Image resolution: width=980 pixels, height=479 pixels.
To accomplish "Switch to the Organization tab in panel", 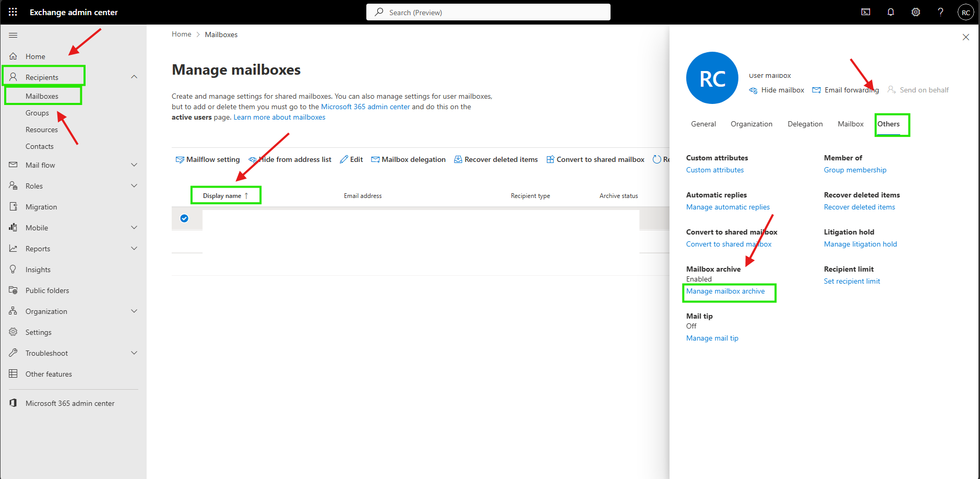I will click(x=751, y=124).
